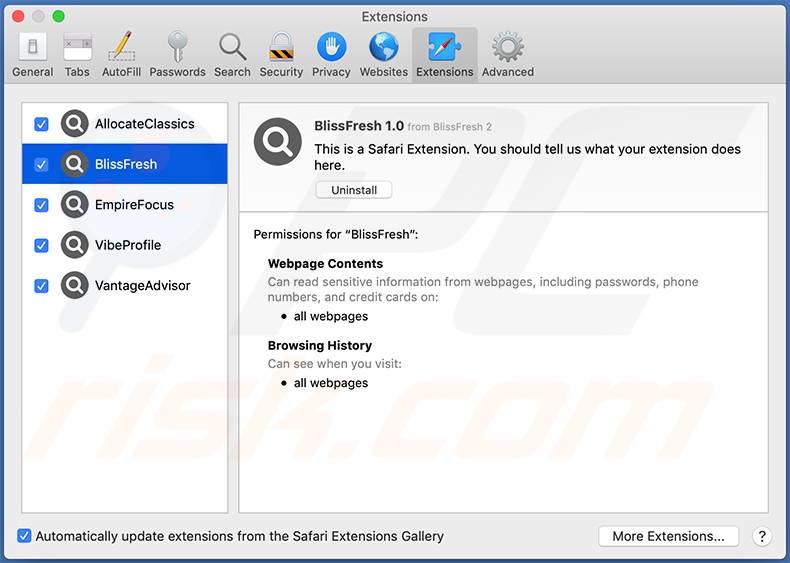Screen dimensions: 790x563
Task: Open the Security padlock icon
Action: [x=281, y=47]
